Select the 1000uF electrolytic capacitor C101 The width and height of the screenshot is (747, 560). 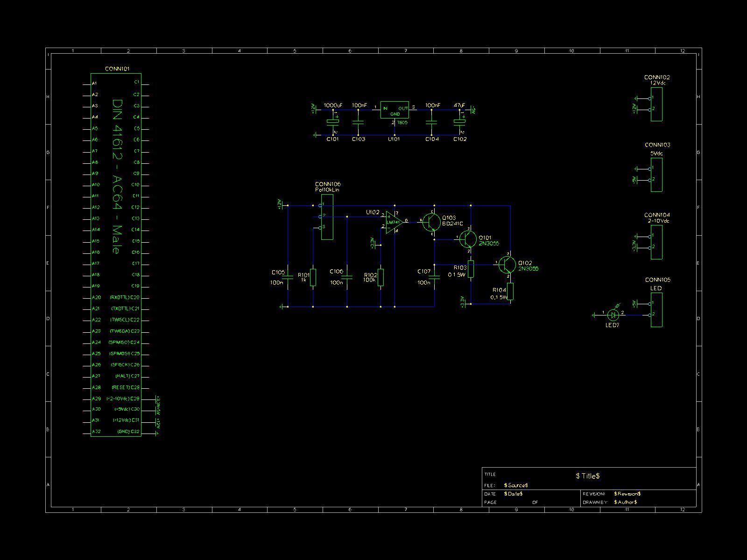(x=332, y=122)
